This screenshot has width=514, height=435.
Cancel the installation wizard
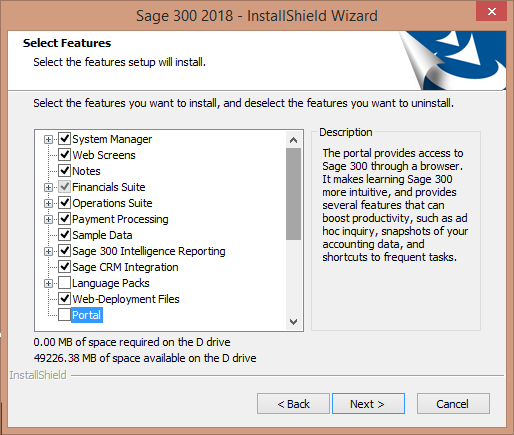[x=453, y=404]
